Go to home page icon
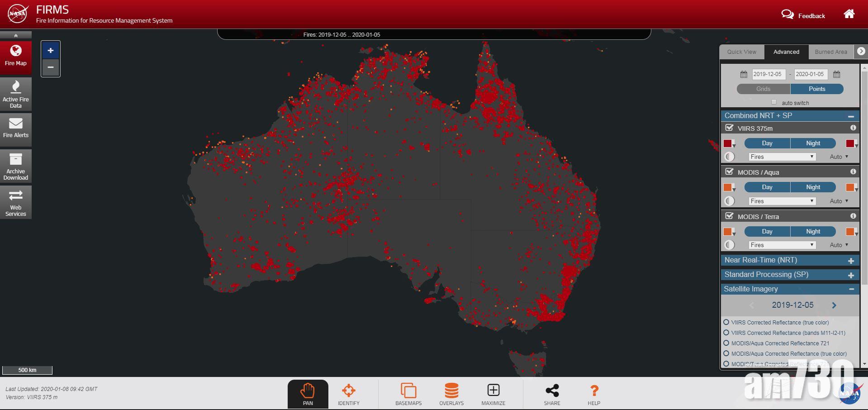This screenshot has width=868, height=410. (849, 14)
